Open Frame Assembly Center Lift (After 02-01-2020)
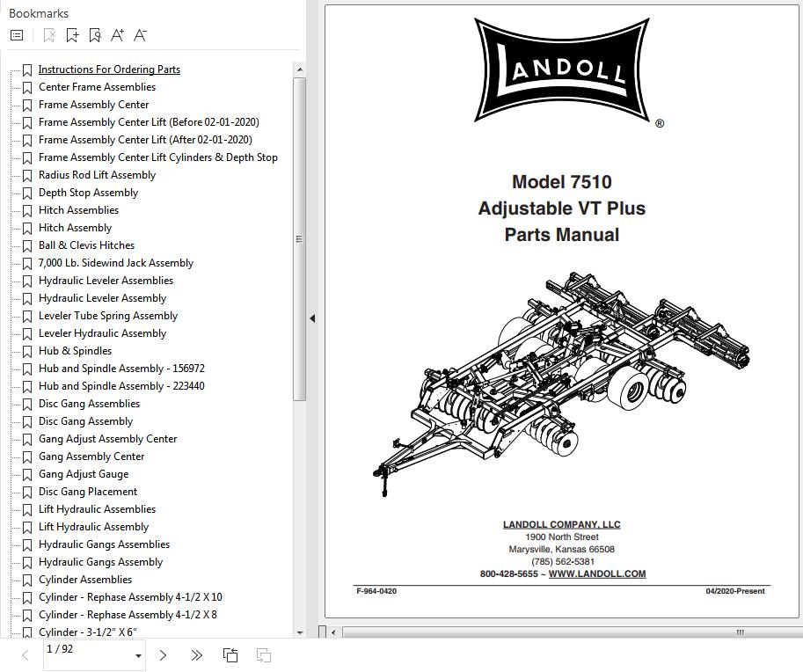 click(x=145, y=140)
